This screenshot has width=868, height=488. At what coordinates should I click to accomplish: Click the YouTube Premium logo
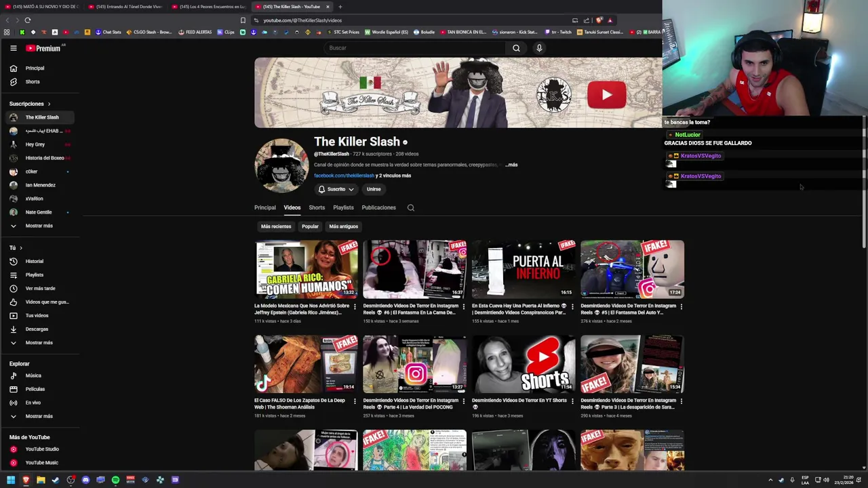tap(43, 48)
